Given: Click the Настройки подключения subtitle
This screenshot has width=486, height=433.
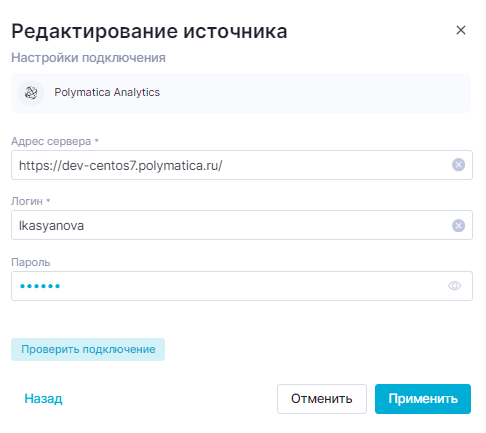Looking at the screenshot, I should [x=88, y=58].
